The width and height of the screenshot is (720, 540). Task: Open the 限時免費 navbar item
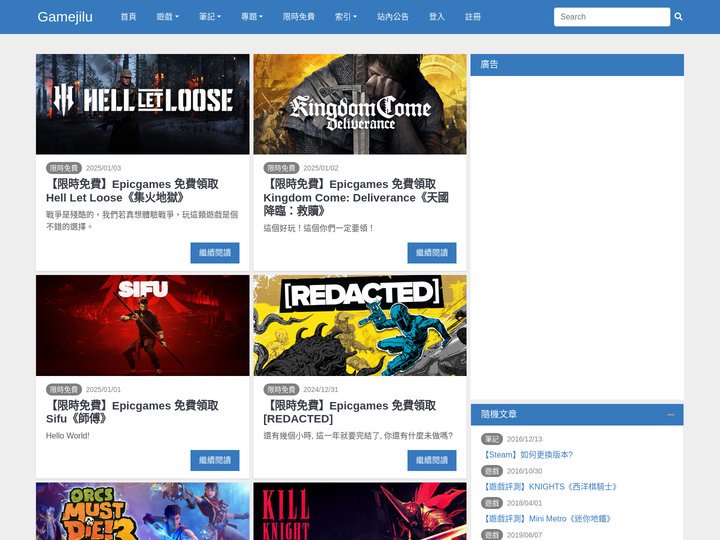coord(298,17)
